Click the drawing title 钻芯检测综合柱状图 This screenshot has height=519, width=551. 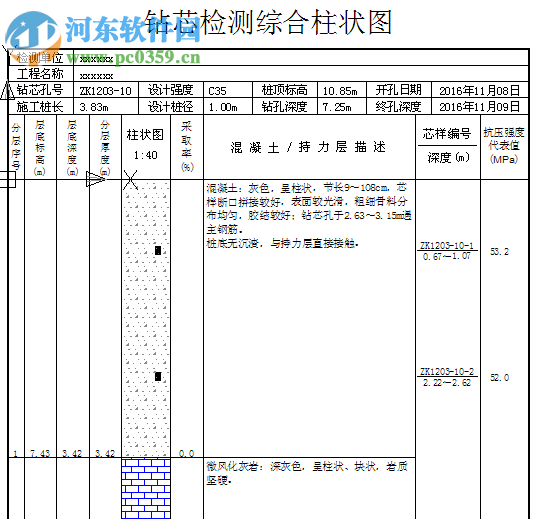(x=268, y=22)
